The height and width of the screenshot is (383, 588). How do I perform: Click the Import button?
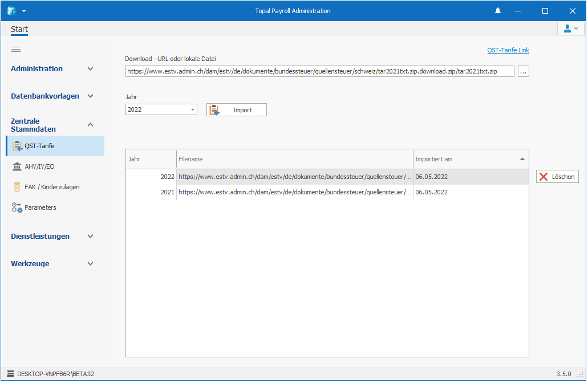click(x=236, y=110)
